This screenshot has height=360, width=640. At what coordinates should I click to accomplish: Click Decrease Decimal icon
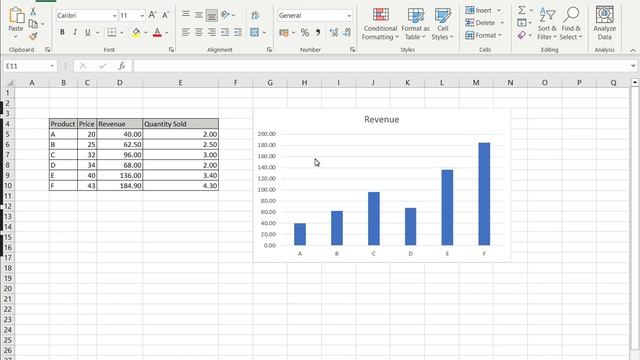(x=347, y=33)
